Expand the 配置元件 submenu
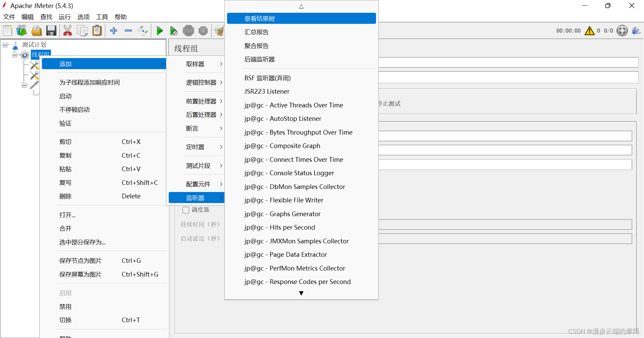 tap(197, 184)
